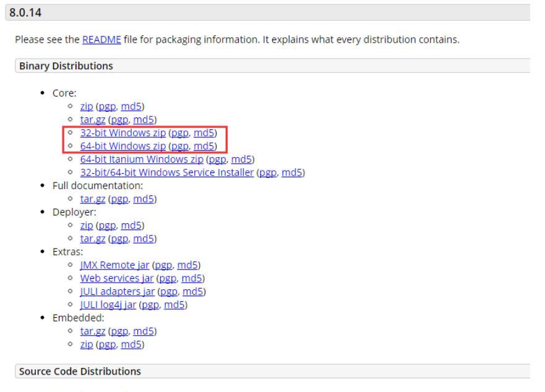
Task: Download the JULI adapters jar
Action: pyautogui.click(x=118, y=291)
